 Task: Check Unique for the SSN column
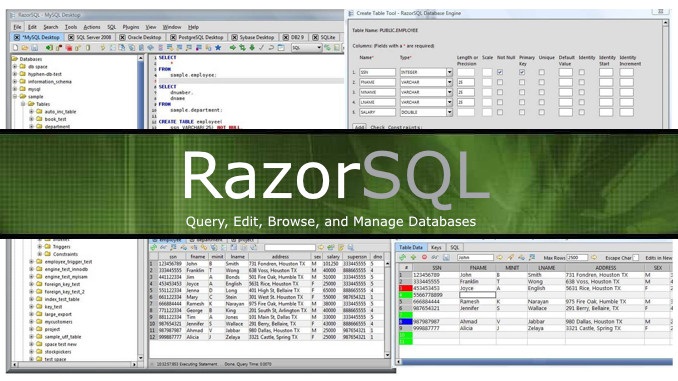pyautogui.click(x=541, y=72)
